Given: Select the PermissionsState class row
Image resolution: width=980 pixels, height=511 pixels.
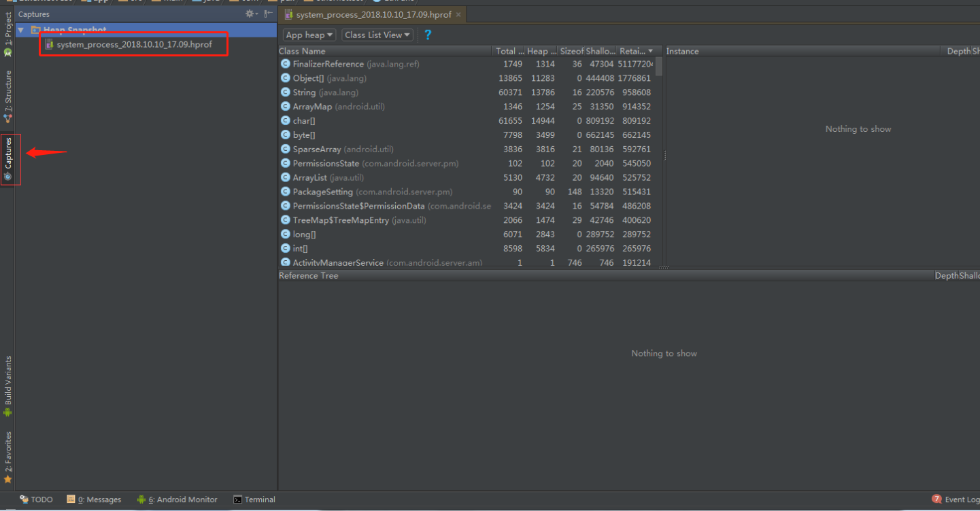Looking at the screenshot, I should (x=466, y=163).
